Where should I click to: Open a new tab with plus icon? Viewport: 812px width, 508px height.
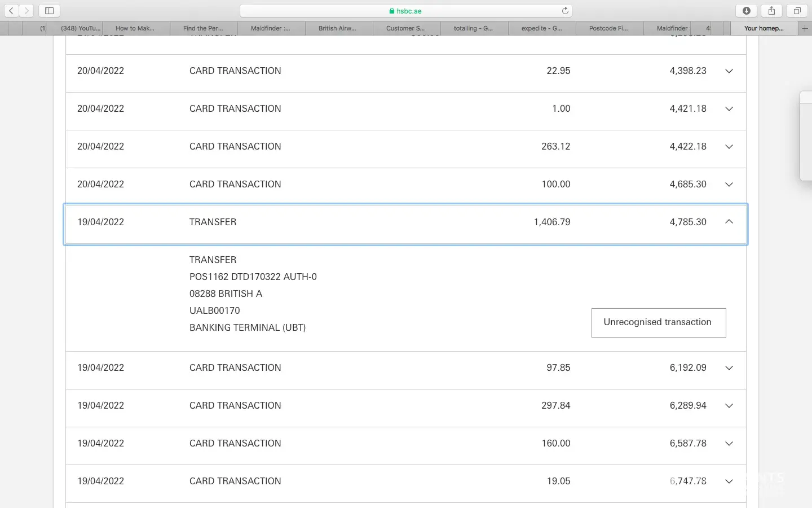click(805, 28)
